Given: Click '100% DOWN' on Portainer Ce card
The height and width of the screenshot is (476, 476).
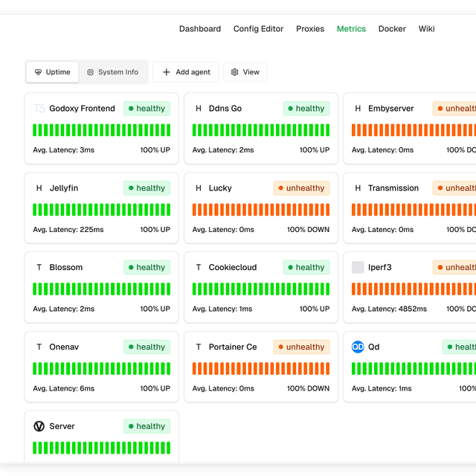Looking at the screenshot, I should coord(308,388).
